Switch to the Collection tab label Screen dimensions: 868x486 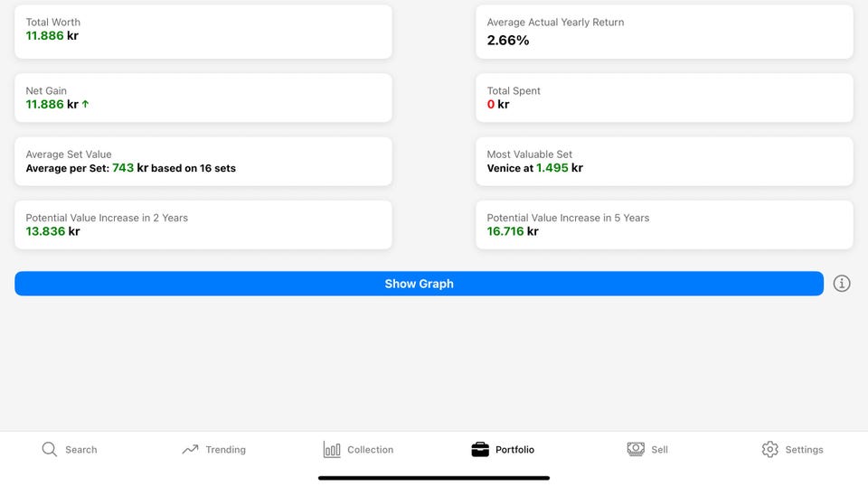pyautogui.click(x=371, y=450)
